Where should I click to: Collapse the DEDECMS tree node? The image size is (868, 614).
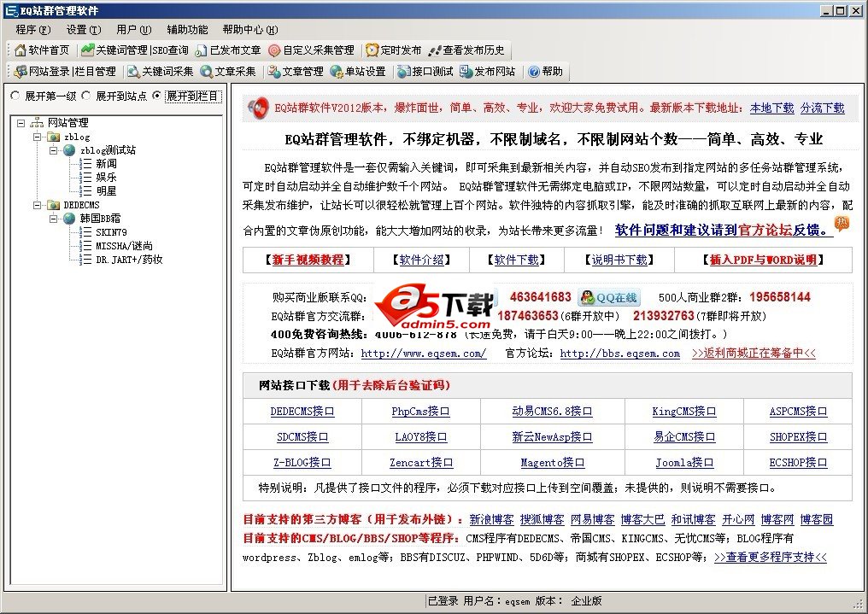(x=37, y=205)
